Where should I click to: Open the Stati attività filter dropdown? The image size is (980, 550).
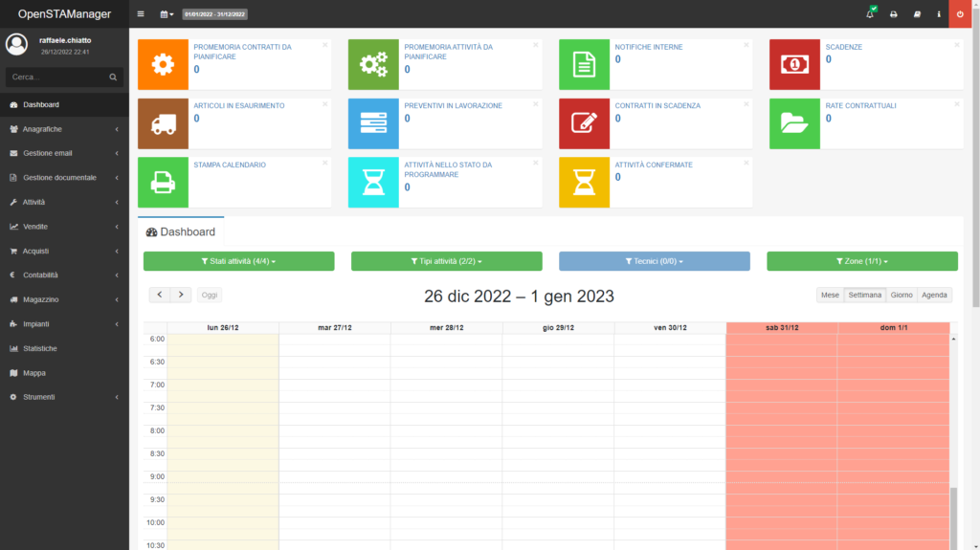point(238,261)
